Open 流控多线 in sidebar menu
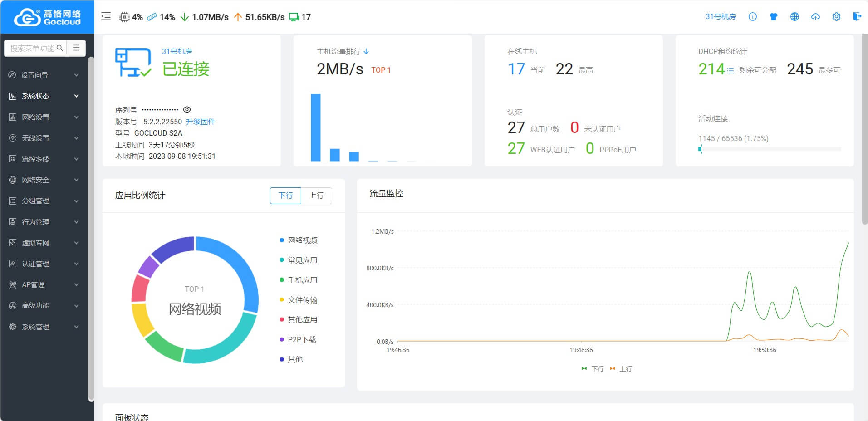This screenshot has width=868, height=421. point(44,159)
